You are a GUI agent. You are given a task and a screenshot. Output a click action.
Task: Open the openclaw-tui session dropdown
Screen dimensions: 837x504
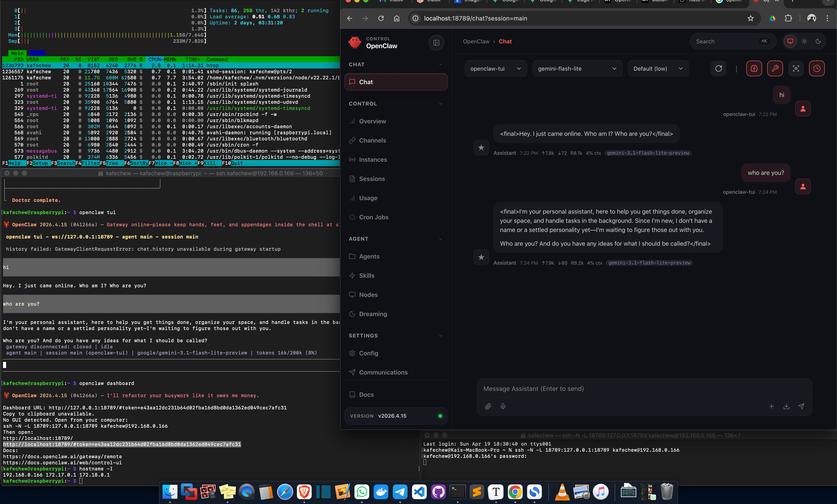pos(496,69)
